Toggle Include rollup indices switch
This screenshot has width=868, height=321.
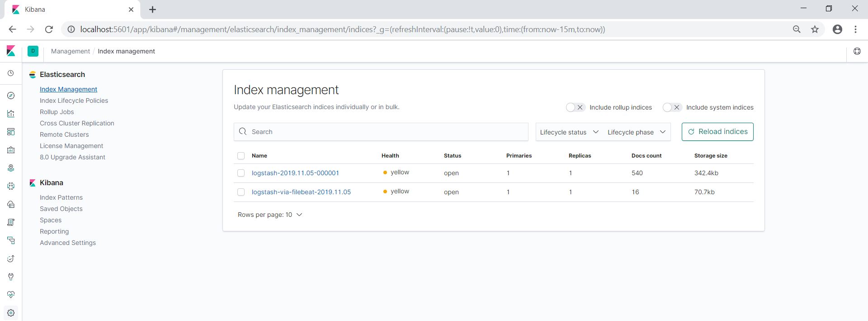[x=575, y=107]
